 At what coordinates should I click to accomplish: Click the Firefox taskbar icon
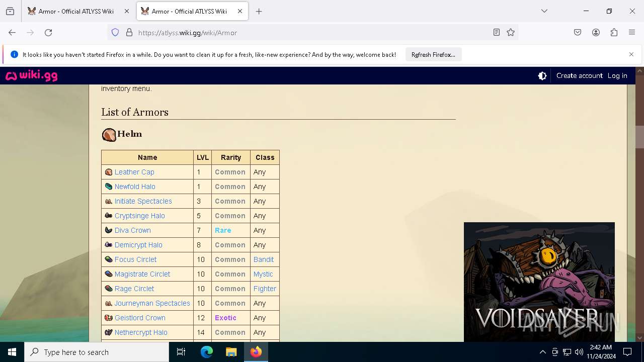pyautogui.click(x=256, y=352)
